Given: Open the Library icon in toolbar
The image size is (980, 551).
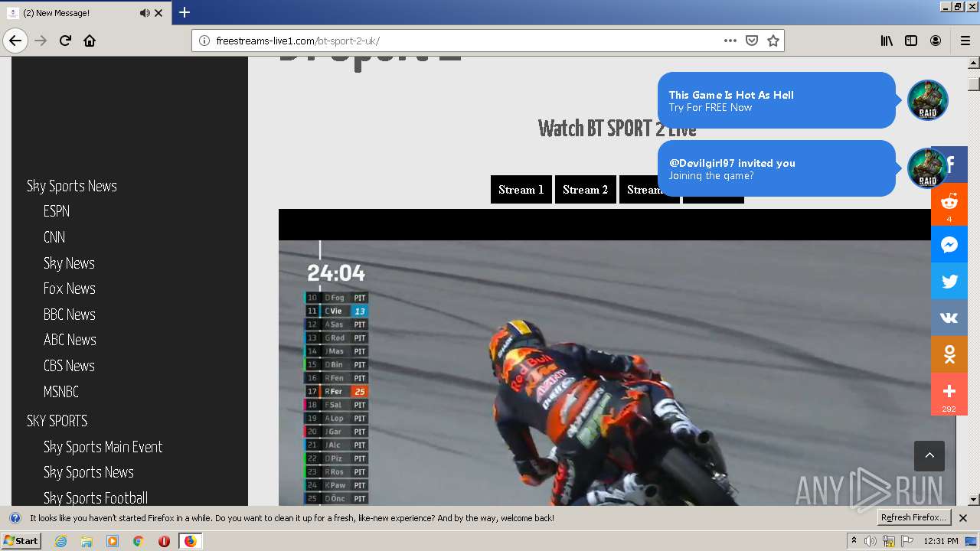Looking at the screenshot, I should (x=887, y=41).
